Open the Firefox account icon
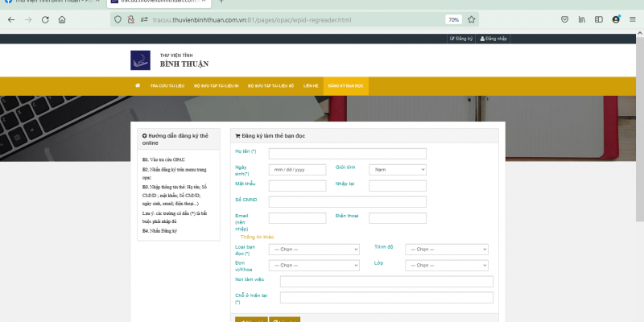 616,19
